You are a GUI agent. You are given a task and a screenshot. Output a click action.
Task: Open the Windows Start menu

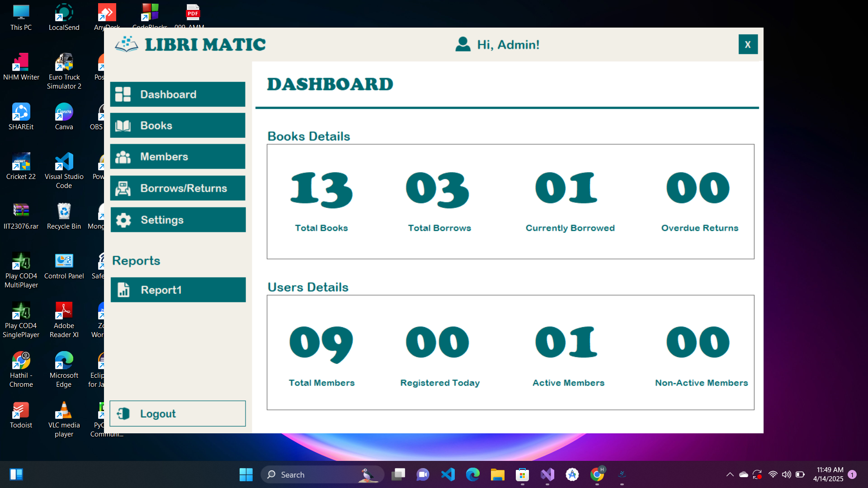coord(246,474)
